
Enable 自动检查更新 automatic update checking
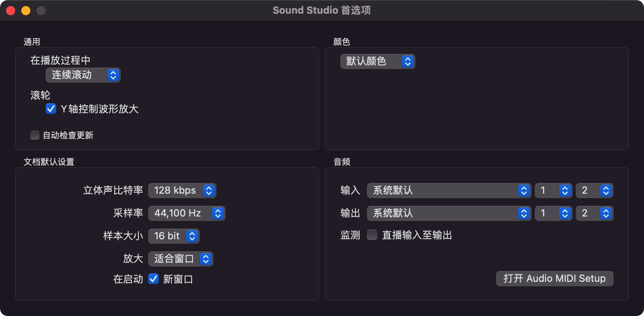[x=35, y=135]
